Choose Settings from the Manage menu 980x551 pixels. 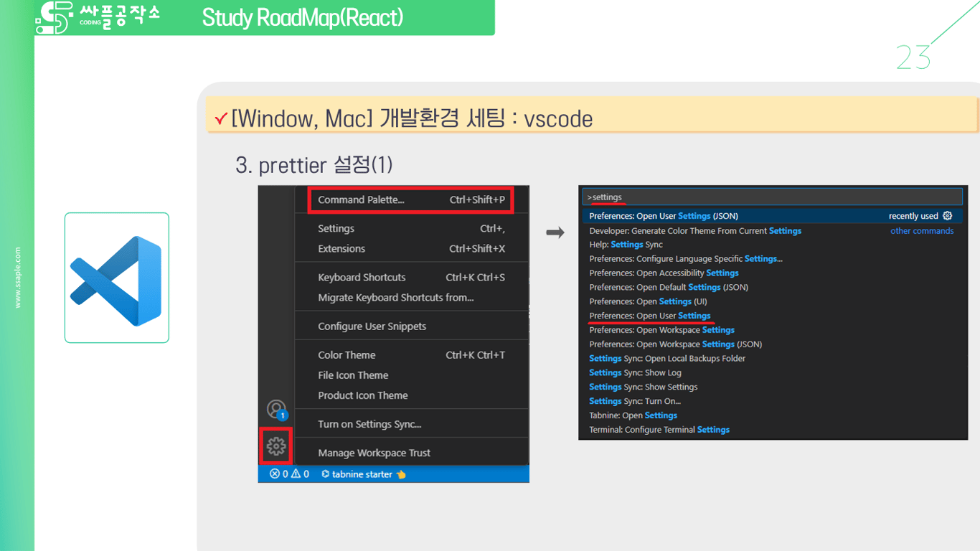[x=411, y=229]
